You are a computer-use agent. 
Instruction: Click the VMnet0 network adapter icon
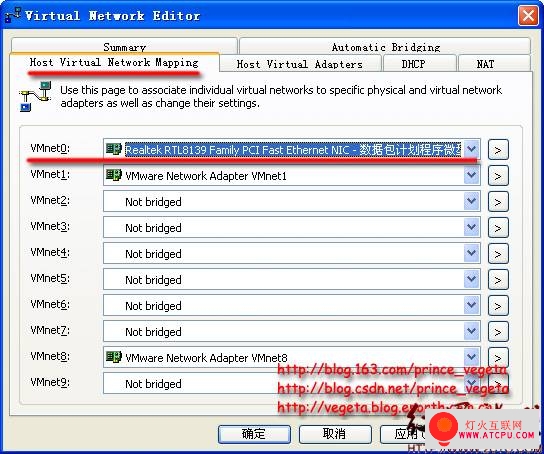113,149
